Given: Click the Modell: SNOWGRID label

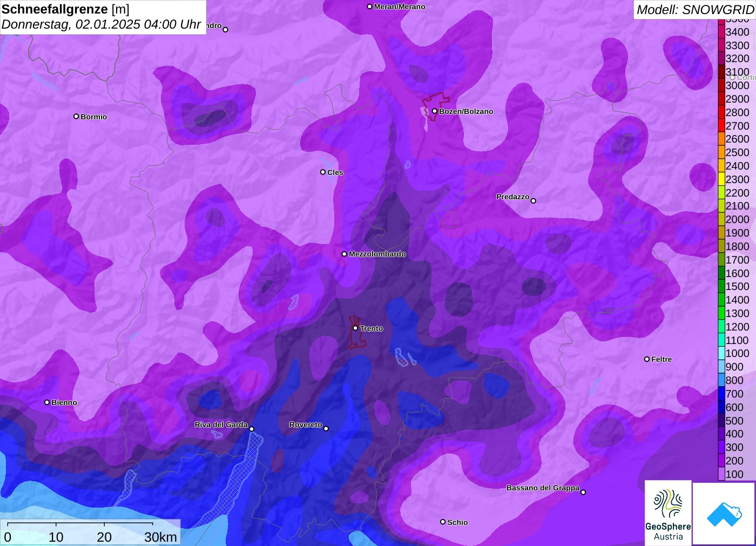Looking at the screenshot, I should (695, 10).
